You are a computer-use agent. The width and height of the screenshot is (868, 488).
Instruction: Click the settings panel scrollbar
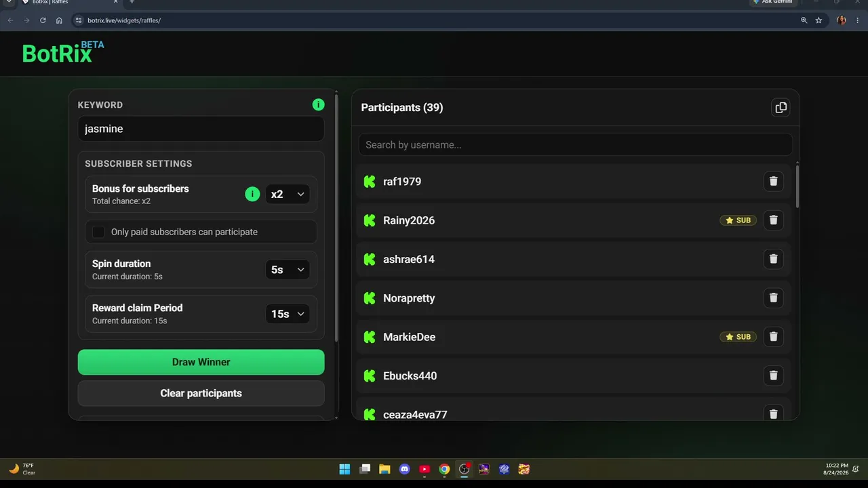click(337, 217)
